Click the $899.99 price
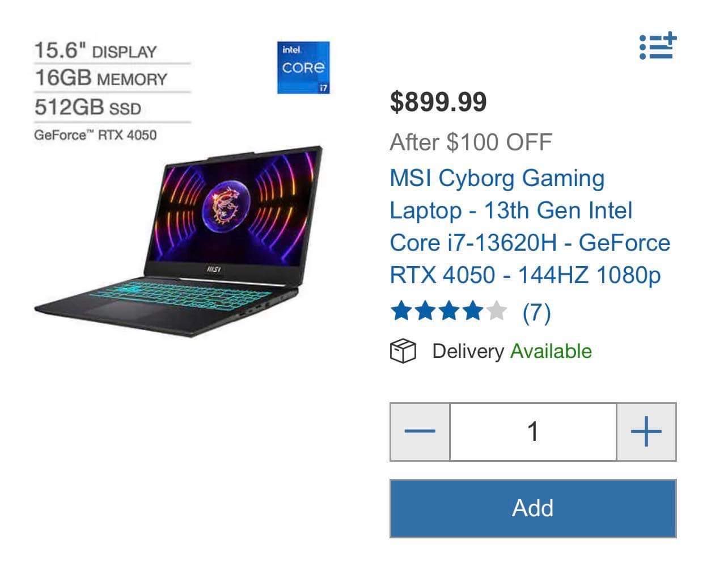This screenshot has width=728, height=569. (x=438, y=102)
